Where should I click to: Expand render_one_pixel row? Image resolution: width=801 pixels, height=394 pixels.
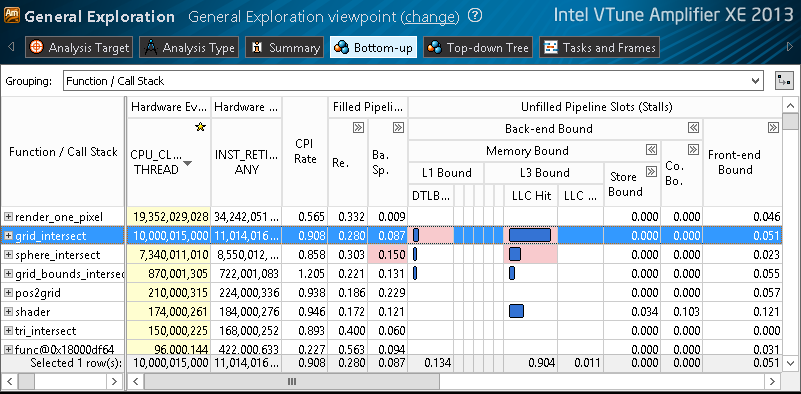point(8,217)
